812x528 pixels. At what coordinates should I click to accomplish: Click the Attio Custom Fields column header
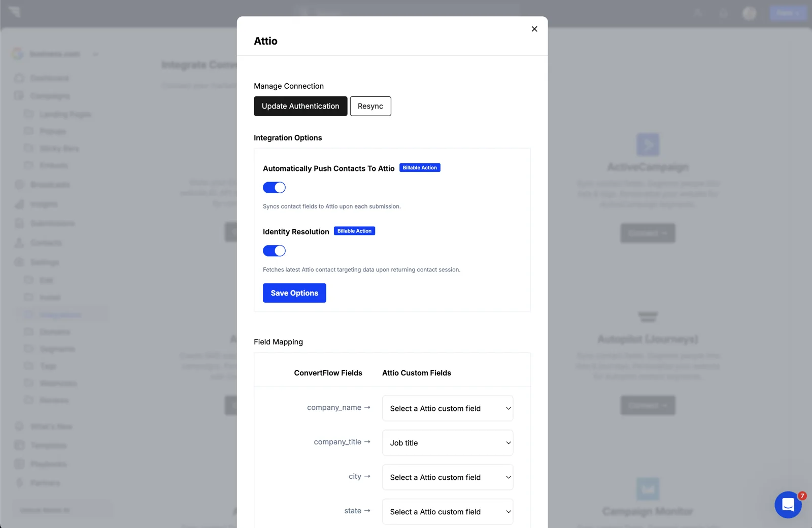417,373
